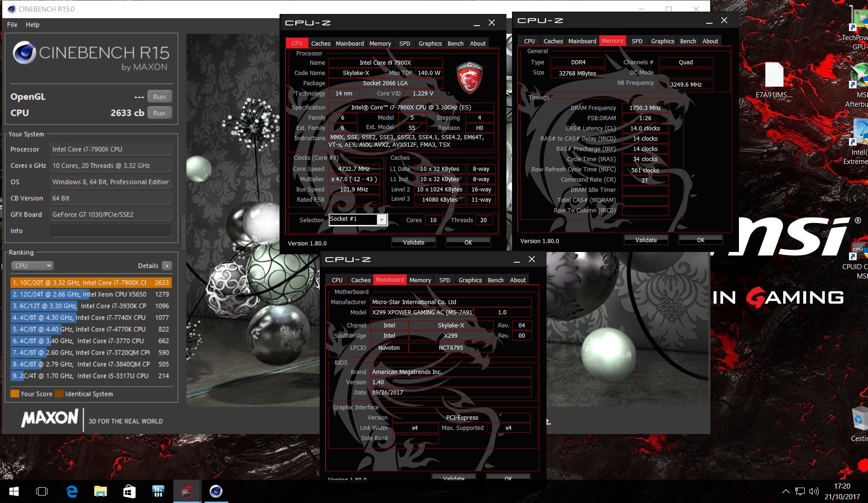Minimize the CPU-Z Mainboard window
Viewport: 868px width, 503px height.
coord(517,260)
